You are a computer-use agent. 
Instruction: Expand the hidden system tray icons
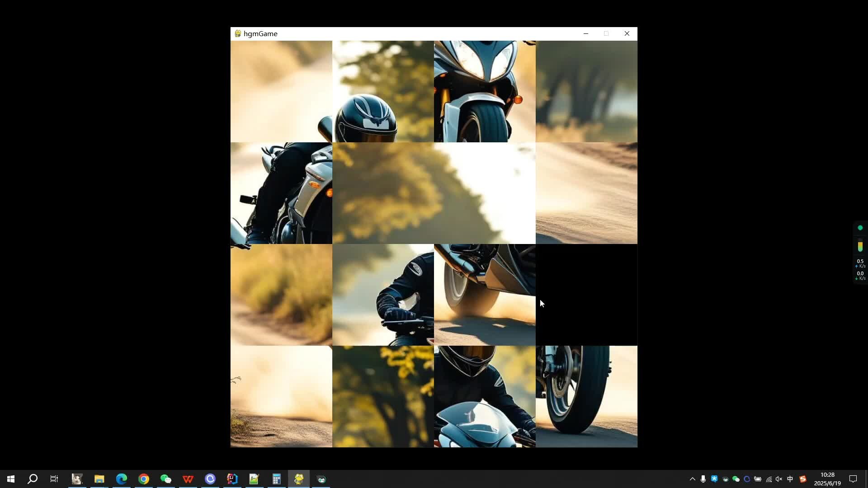(692, 479)
